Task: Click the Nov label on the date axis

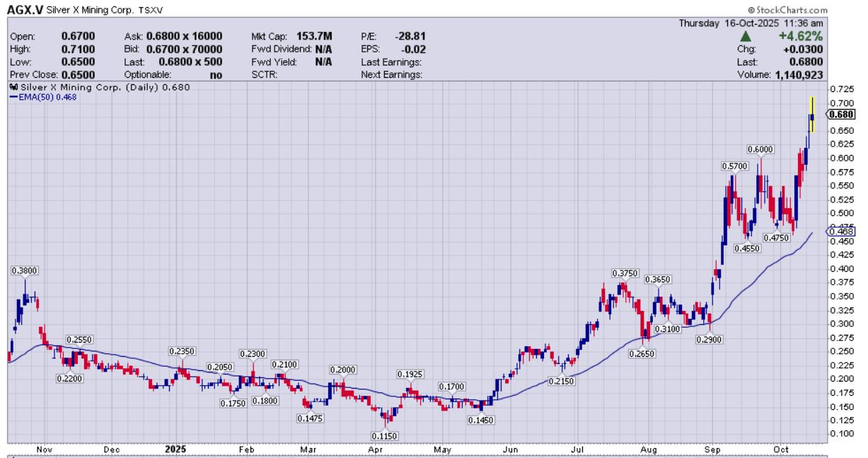Action: point(45,449)
